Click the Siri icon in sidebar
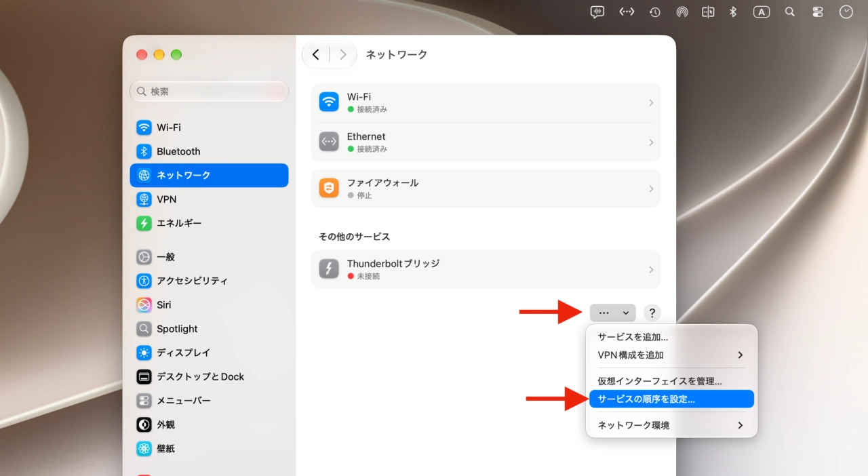Screen dimensions: 868x476 [x=144, y=305]
